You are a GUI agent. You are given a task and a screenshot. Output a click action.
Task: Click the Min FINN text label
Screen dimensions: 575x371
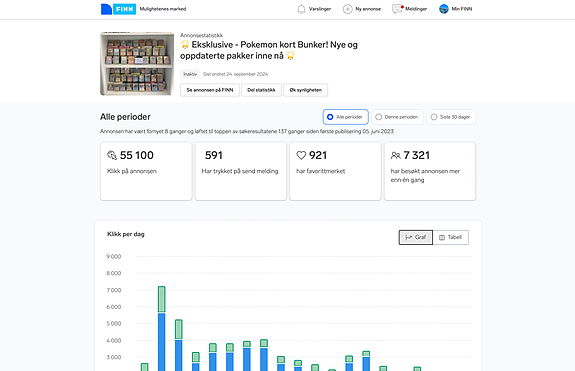point(462,9)
